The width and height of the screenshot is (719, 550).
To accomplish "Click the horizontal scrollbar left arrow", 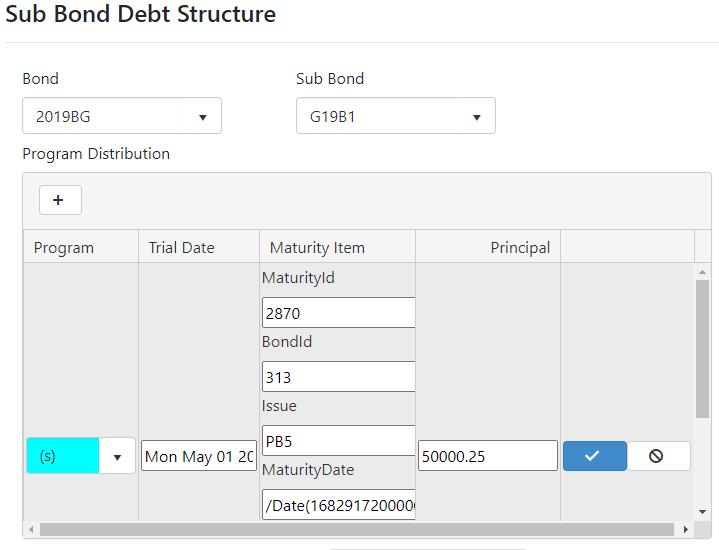I will pos(32,529).
